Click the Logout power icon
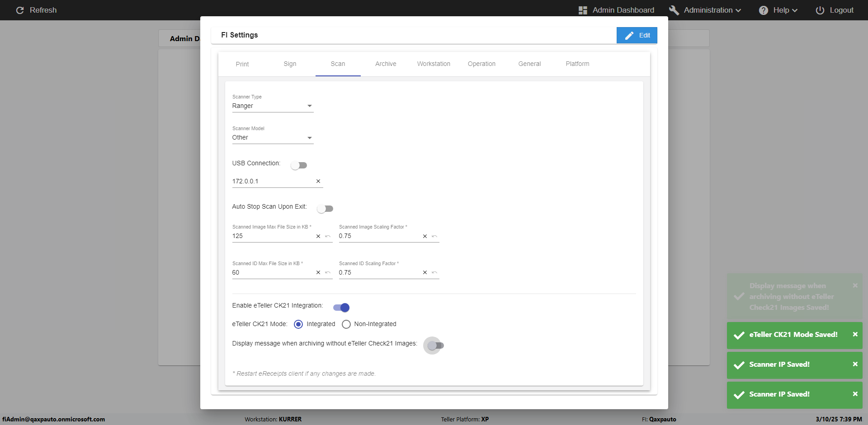This screenshot has height=425, width=868. 820,10
